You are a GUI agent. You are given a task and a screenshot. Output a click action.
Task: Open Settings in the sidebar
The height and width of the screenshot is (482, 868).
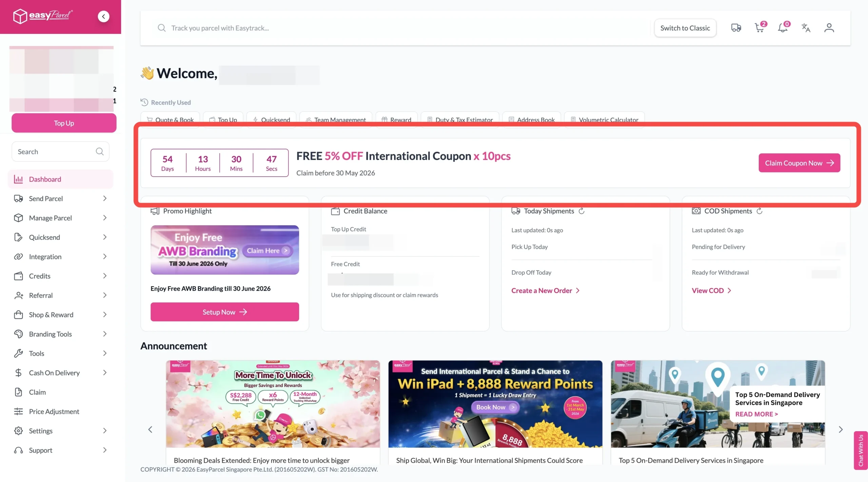pyautogui.click(x=60, y=431)
